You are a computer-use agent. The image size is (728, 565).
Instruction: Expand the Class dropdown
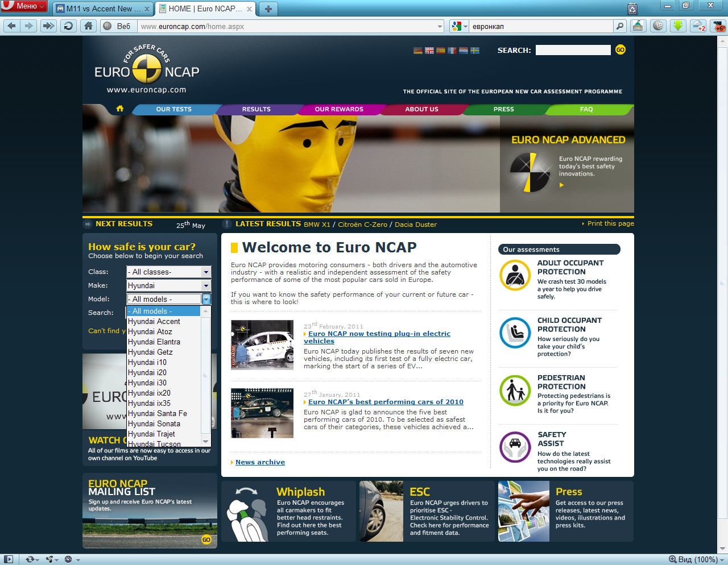(x=169, y=272)
